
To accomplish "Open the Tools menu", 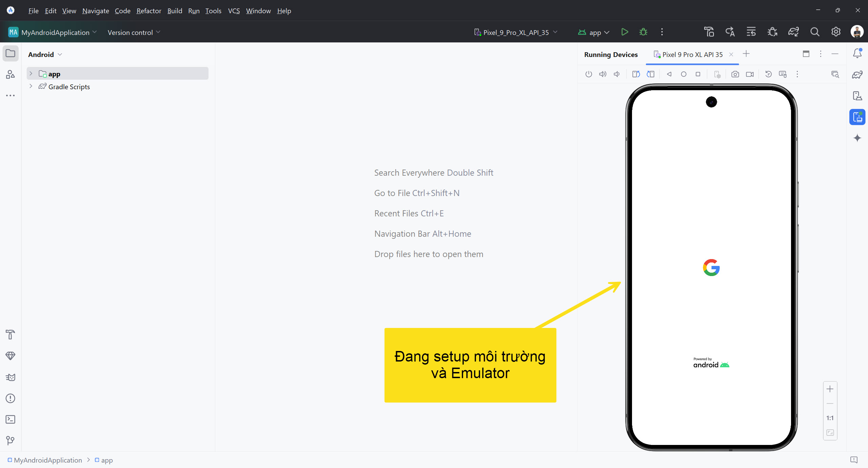I will (x=213, y=11).
